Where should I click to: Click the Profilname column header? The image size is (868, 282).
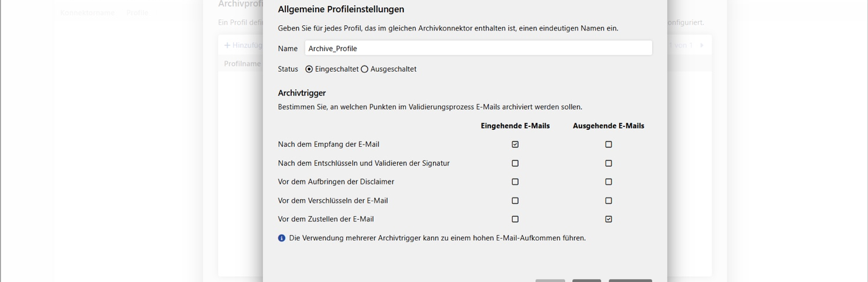click(242, 63)
